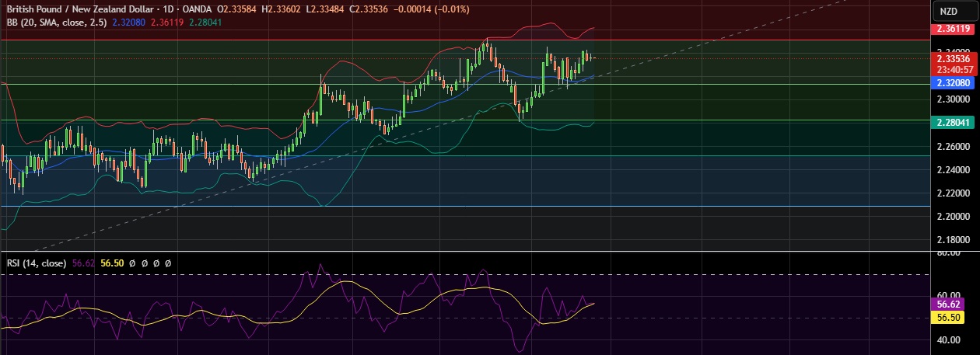
Task: Click the purple RSI value 56.62 in legend
Action: (83, 263)
